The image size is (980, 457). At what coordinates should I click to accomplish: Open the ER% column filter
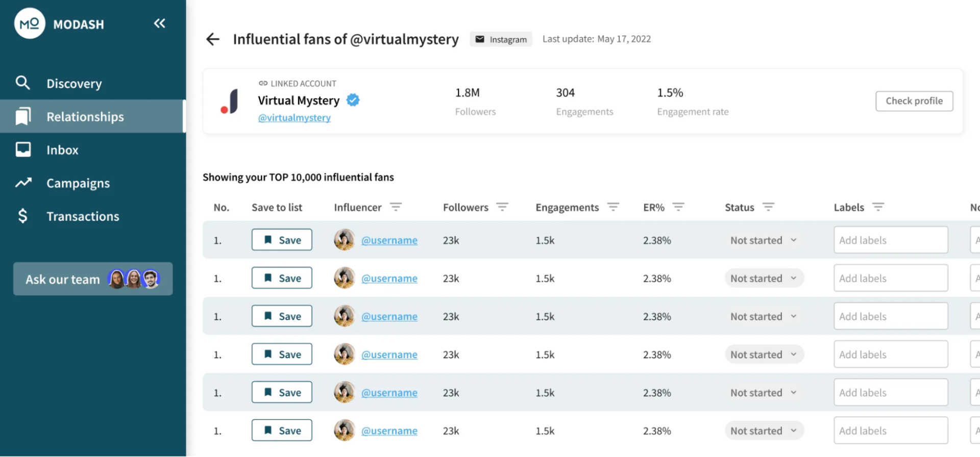tap(679, 207)
